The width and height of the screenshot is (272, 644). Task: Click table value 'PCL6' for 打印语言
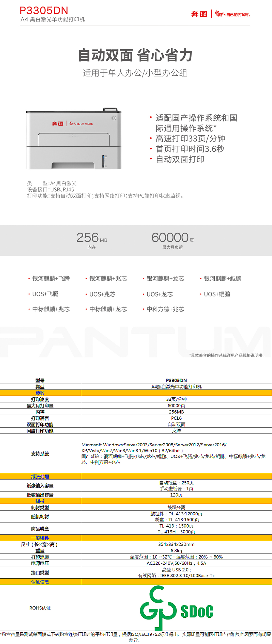pos(176,418)
